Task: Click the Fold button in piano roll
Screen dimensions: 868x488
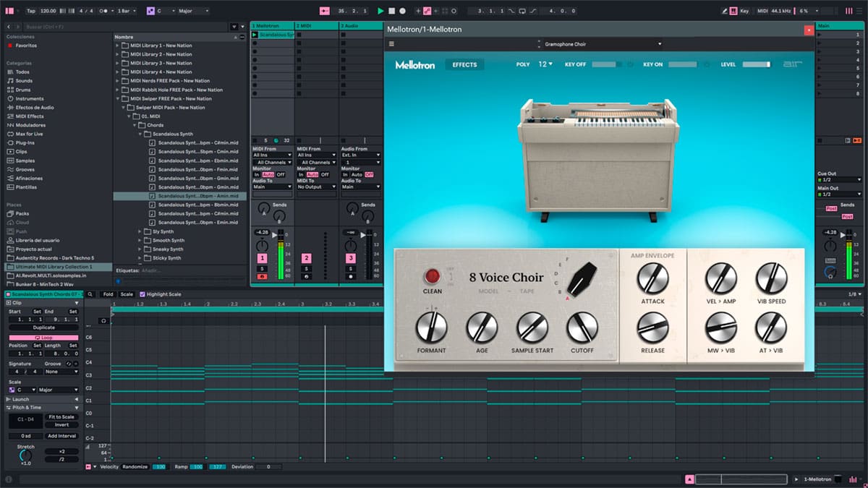Action: tap(108, 294)
